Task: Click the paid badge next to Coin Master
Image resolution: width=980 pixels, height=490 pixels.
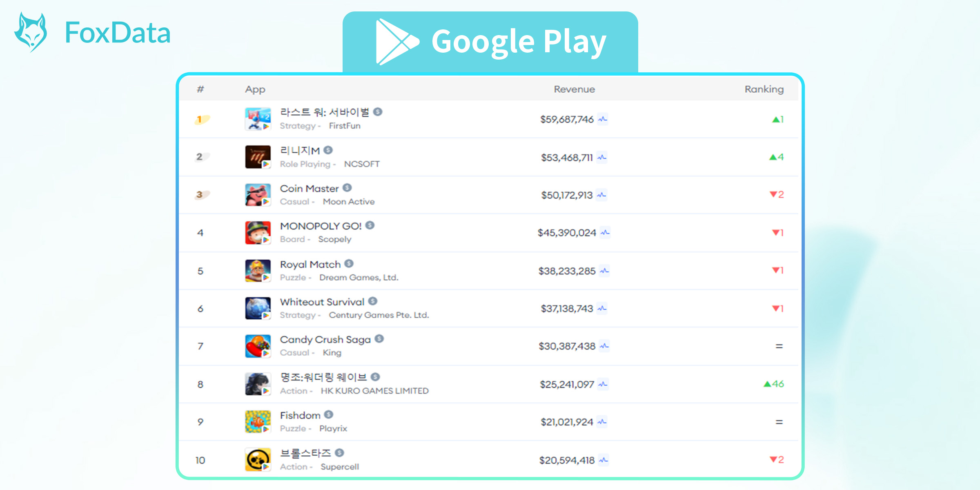Action: [x=347, y=188]
